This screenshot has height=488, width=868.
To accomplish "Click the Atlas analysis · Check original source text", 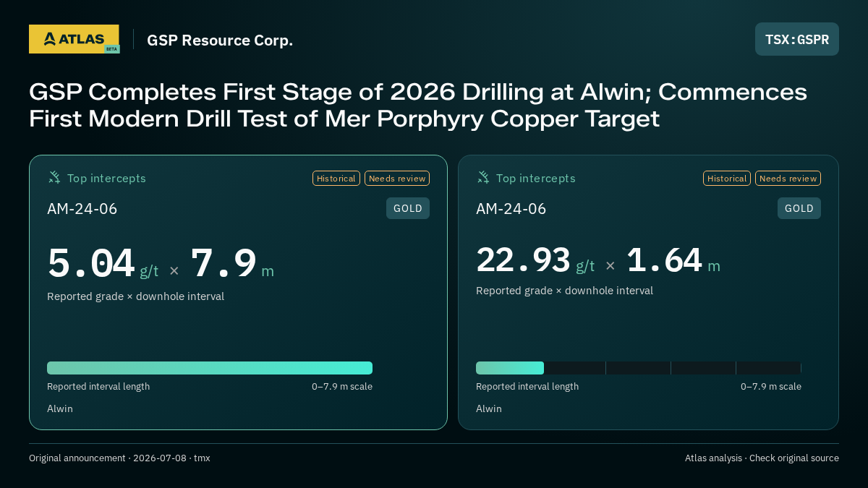I will (762, 458).
